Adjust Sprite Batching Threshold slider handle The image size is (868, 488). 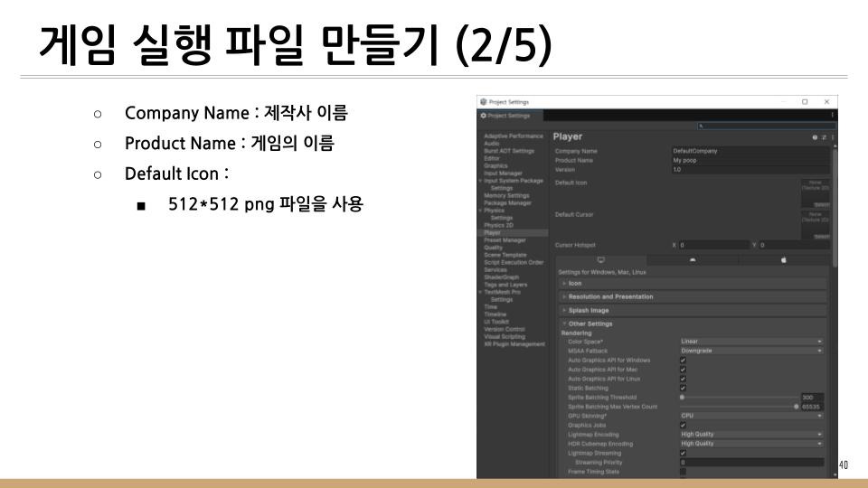[682, 398]
